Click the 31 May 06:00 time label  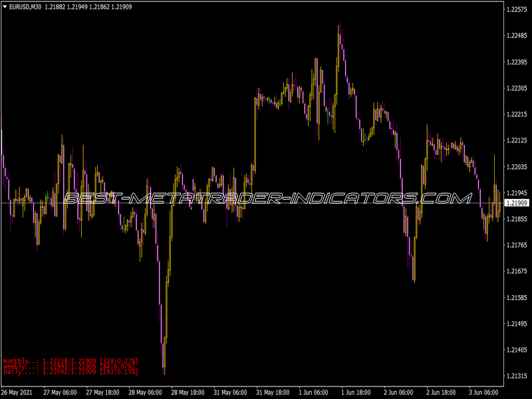230,392
